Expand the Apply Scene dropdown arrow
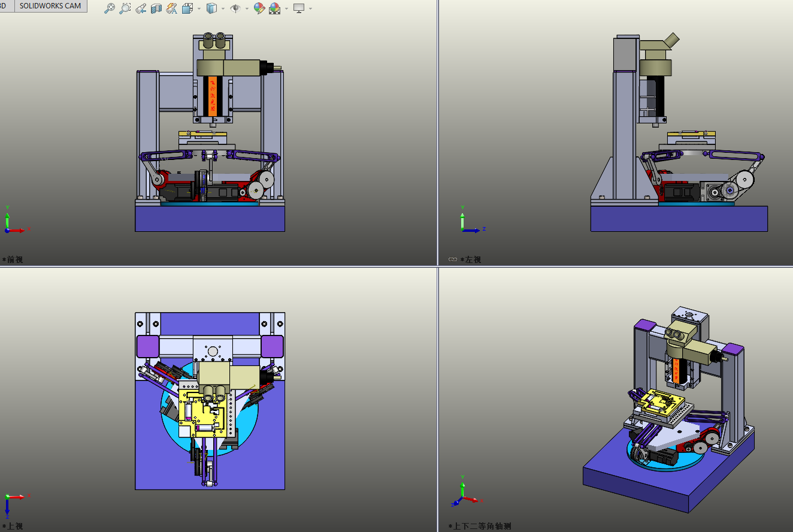 click(286, 9)
